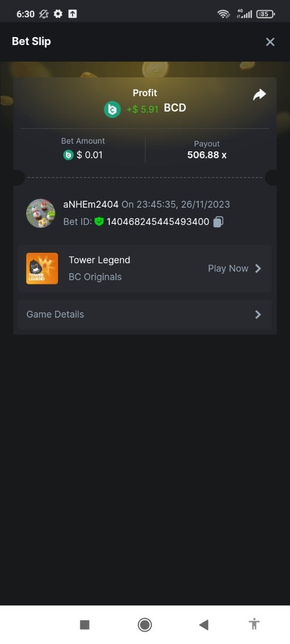Image resolution: width=290 pixels, height=644 pixels.
Task: Open the accessibility shortcut icon
Action: tap(255, 624)
